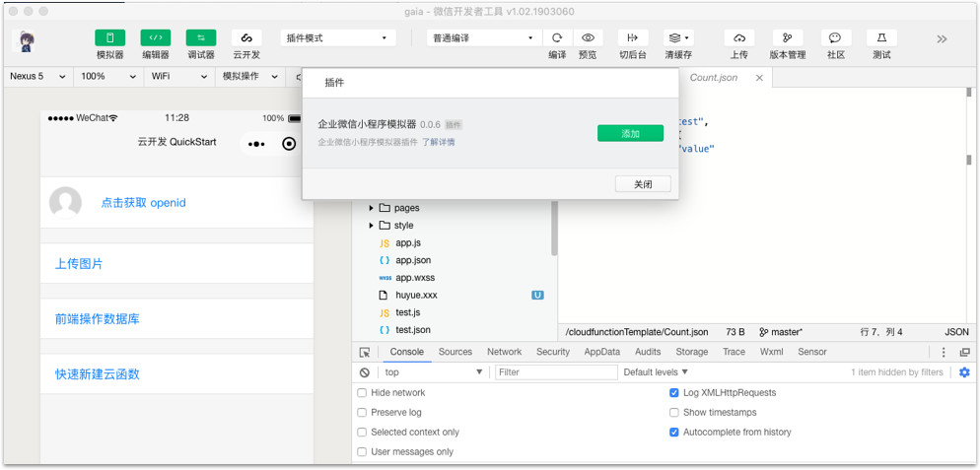The width and height of the screenshot is (980, 470).
Task: Click the test (测试) flask icon
Action: 881,37
